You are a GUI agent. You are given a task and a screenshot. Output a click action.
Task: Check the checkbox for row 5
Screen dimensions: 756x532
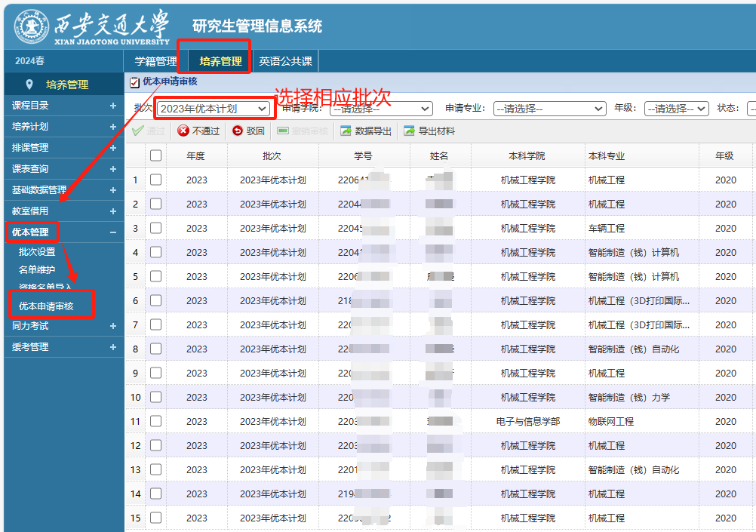(x=155, y=276)
